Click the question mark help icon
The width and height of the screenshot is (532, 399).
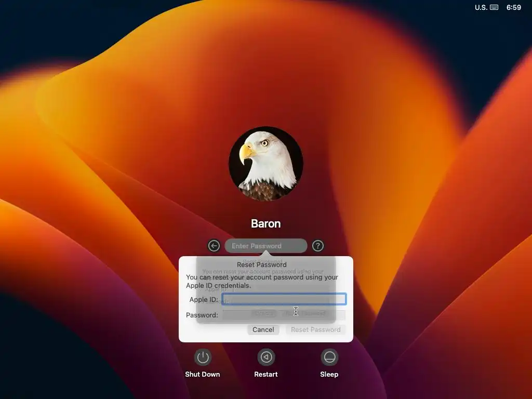318,246
